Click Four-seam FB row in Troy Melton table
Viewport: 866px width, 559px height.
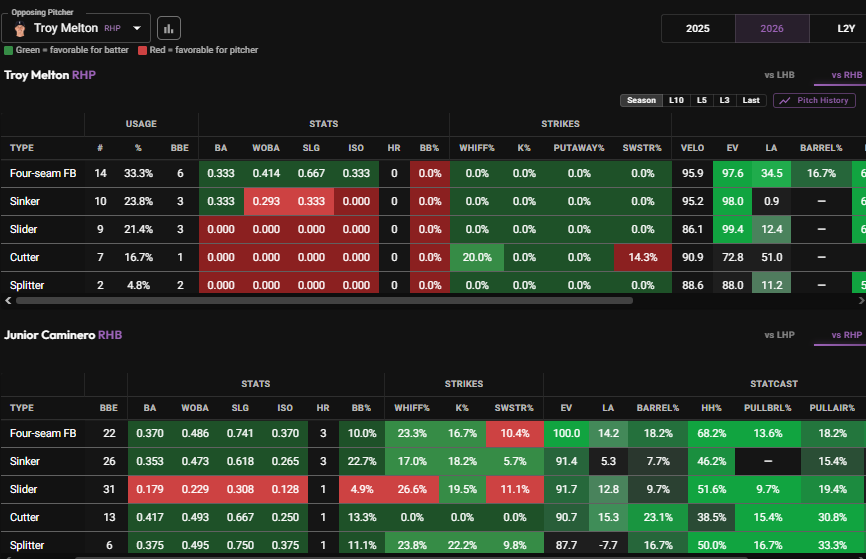[433, 173]
